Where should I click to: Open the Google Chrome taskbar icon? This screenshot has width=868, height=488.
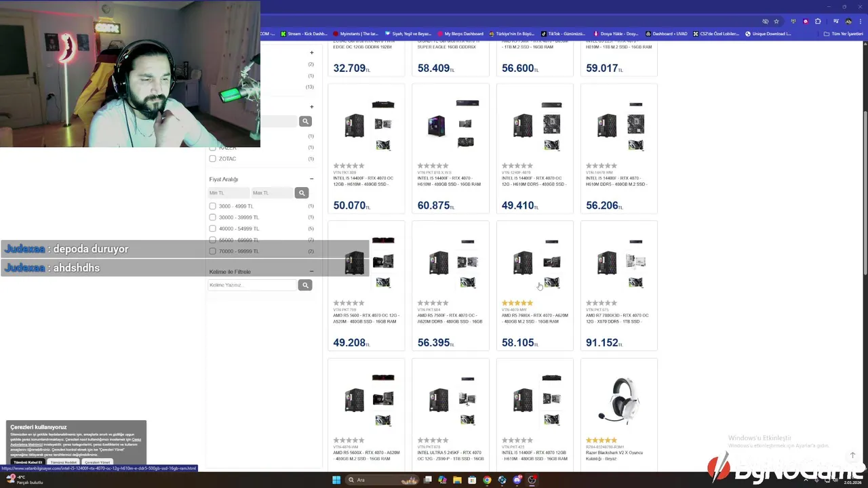487,480
